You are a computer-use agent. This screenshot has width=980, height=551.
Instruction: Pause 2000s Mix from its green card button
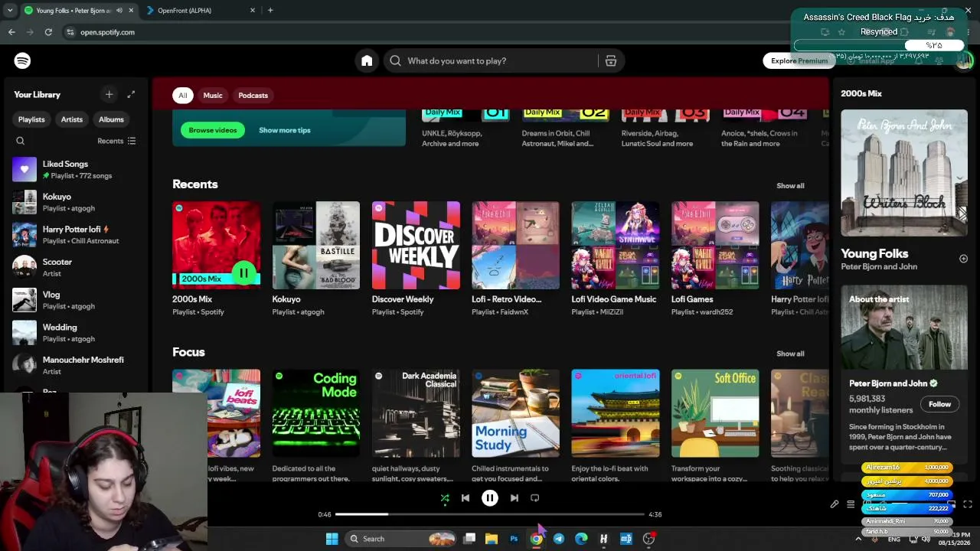click(x=243, y=272)
